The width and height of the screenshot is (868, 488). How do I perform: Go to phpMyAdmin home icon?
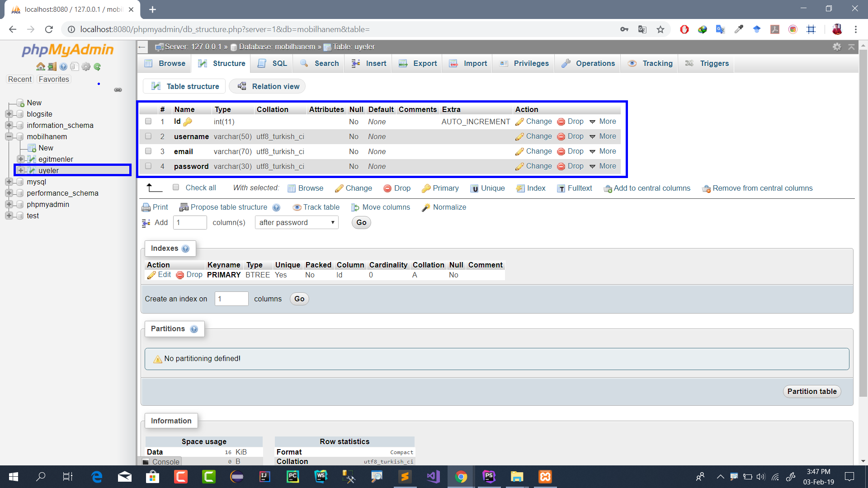(41, 67)
